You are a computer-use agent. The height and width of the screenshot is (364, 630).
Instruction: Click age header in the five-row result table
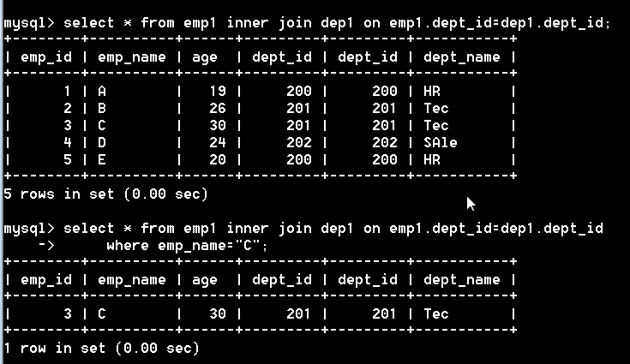click(x=205, y=57)
